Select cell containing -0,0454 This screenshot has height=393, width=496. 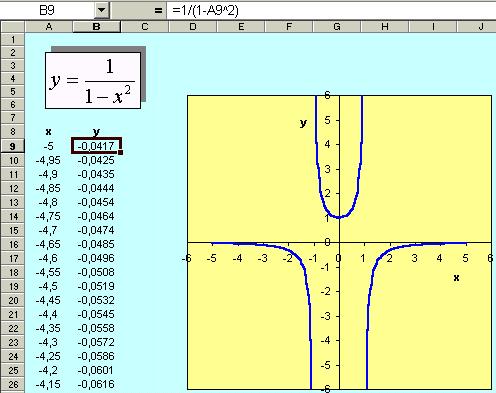click(96, 202)
